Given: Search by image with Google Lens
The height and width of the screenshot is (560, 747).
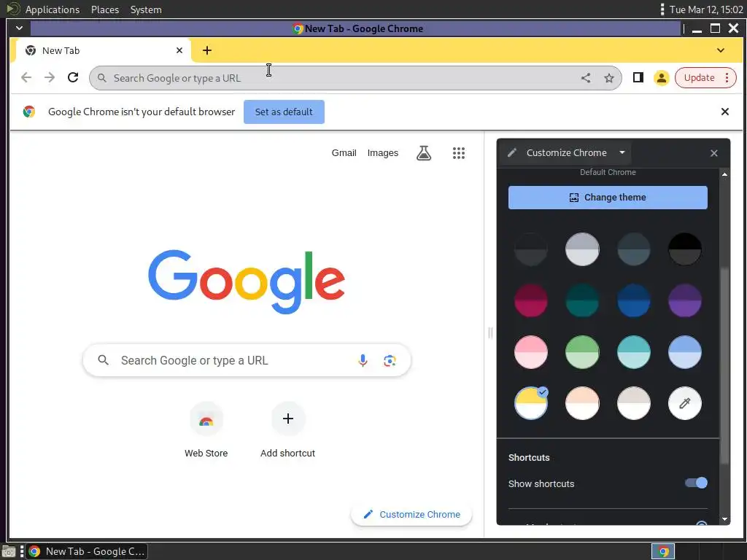Looking at the screenshot, I should pyautogui.click(x=390, y=360).
